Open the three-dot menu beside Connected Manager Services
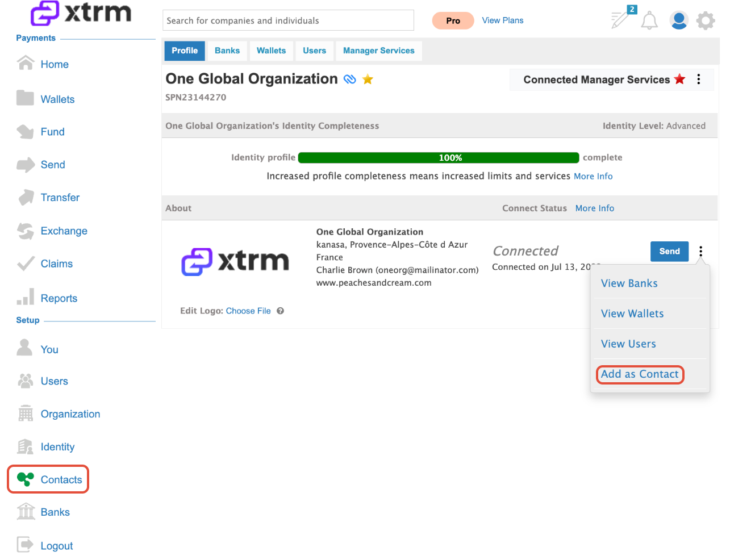The image size is (730, 560). [x=699, y=80]
